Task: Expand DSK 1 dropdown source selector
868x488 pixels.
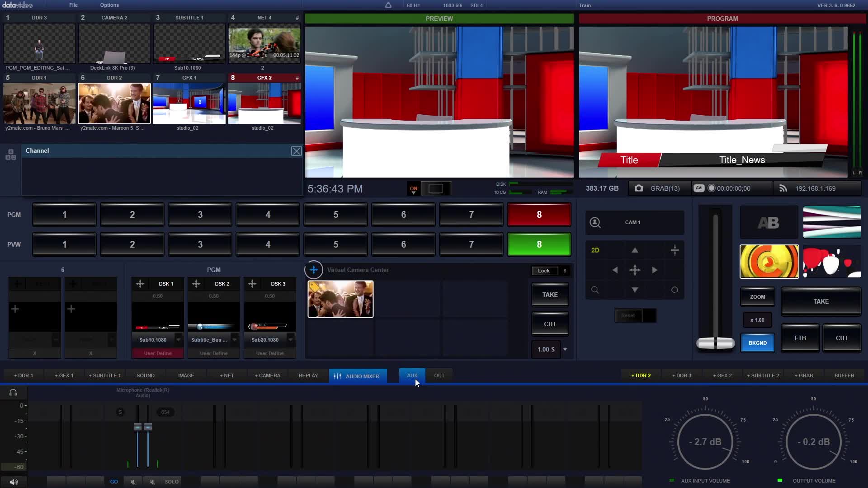Action: click(179, 340)
